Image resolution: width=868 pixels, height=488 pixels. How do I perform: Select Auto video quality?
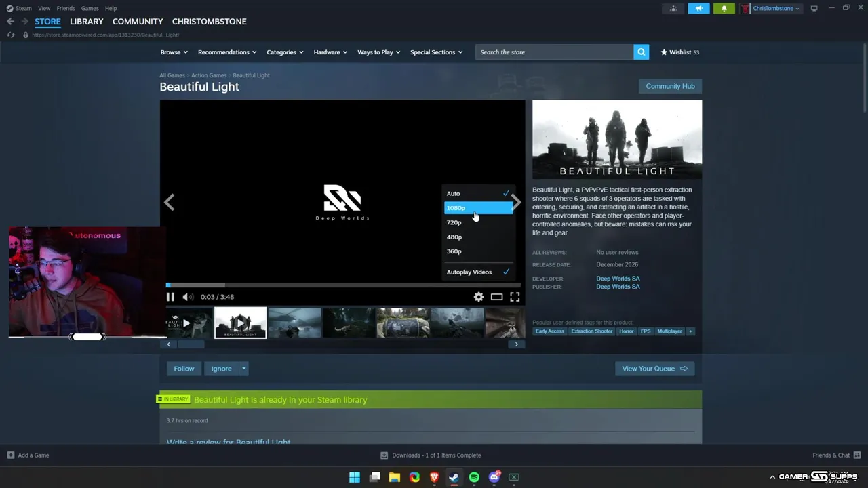click(x=478, y=194)
